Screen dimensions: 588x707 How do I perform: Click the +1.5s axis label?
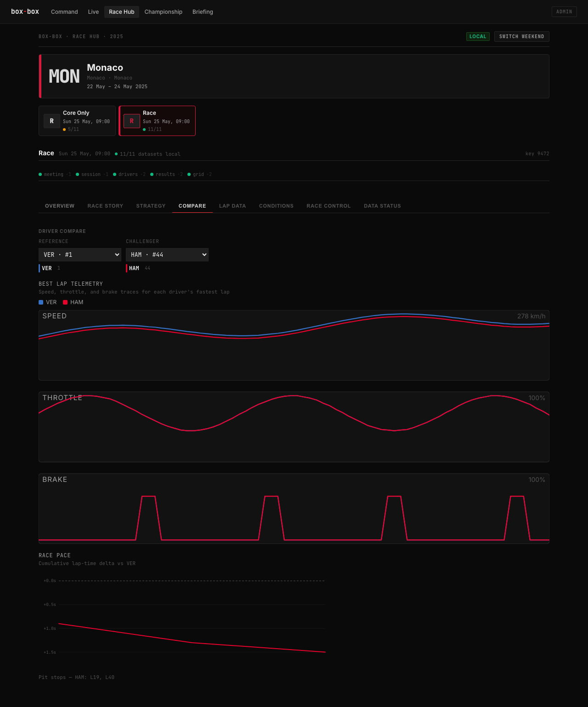[50, 652]
